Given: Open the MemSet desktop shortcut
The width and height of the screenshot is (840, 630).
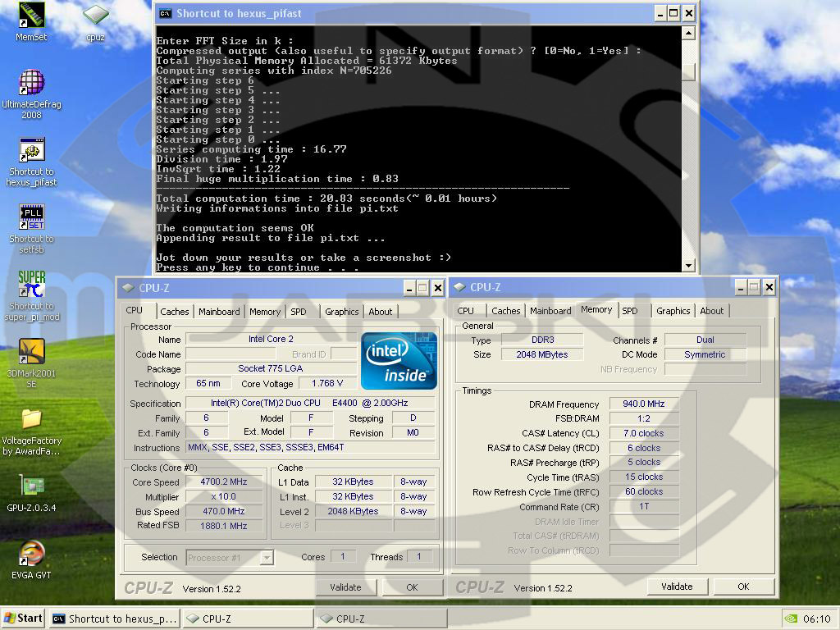Looking at the screenshot, I should [x=31, y=21].
